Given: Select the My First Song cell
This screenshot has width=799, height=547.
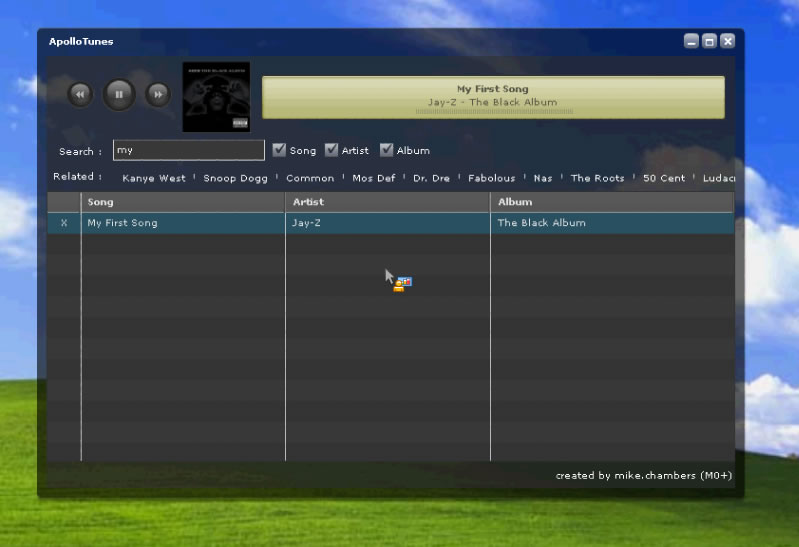Looking at the screenshot, I should (183, 223).
